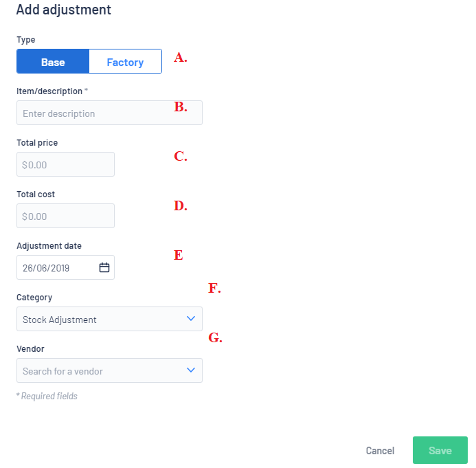This screenshot has height=468, width=476.
Task: Click the Adjustment date label
Action: pos(49,246)
